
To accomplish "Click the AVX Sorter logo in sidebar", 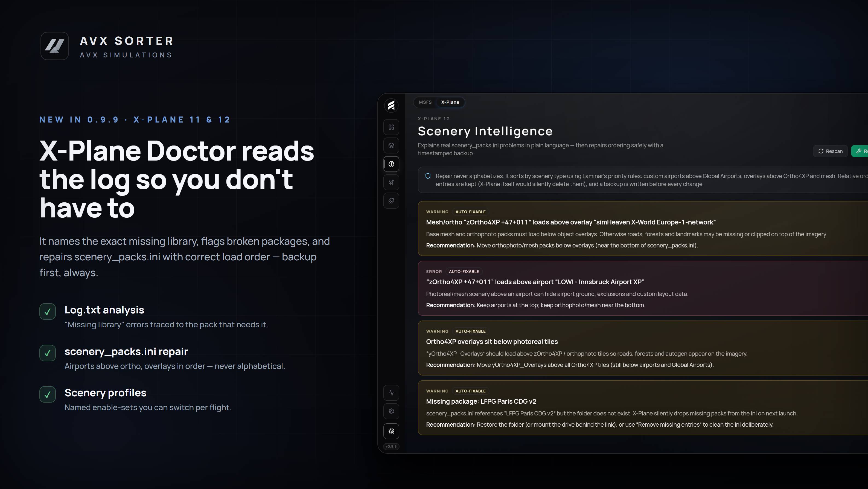I will point(391,106).
